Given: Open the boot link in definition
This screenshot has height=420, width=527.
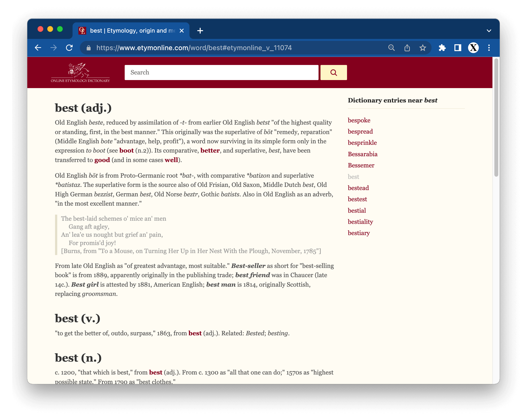Looking at the screenshot, I should tap(126, 151).
